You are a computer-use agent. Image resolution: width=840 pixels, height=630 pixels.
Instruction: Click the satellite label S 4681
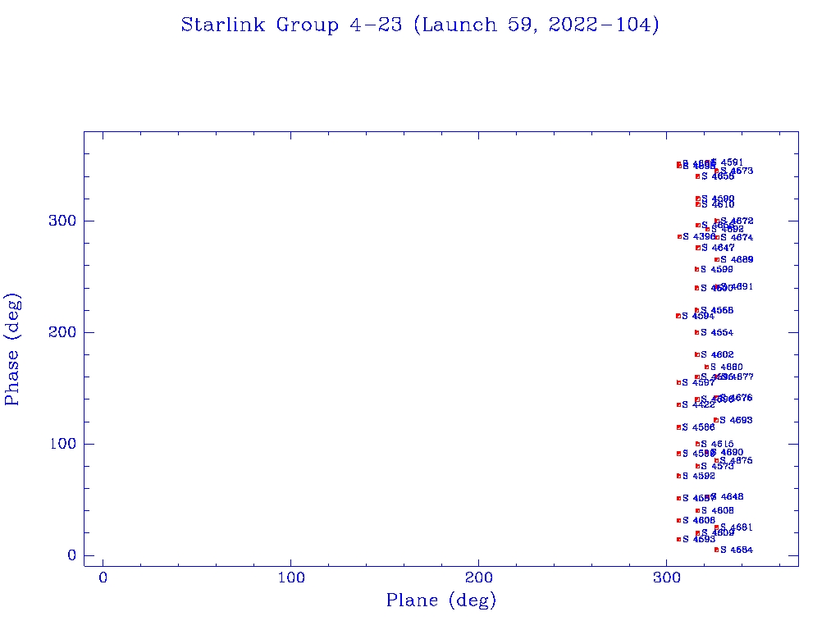point(736,527)
